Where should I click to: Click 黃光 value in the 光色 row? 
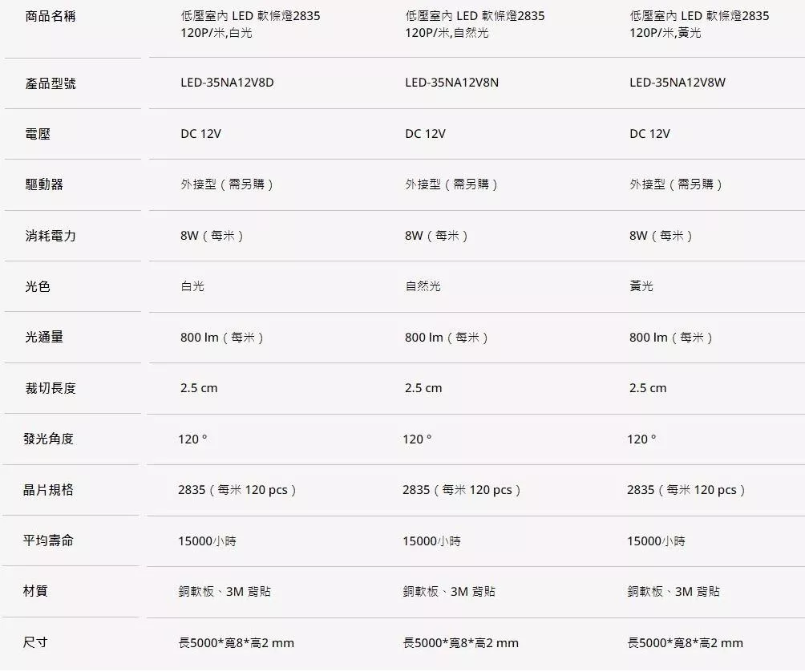(641, 286)
